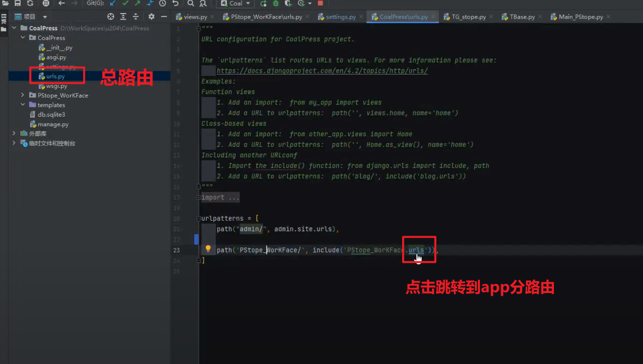Navigate forward with the right arrow
The width and height of the screenshot is (643, 364).
pyautogui.click(x=74, y=3)
